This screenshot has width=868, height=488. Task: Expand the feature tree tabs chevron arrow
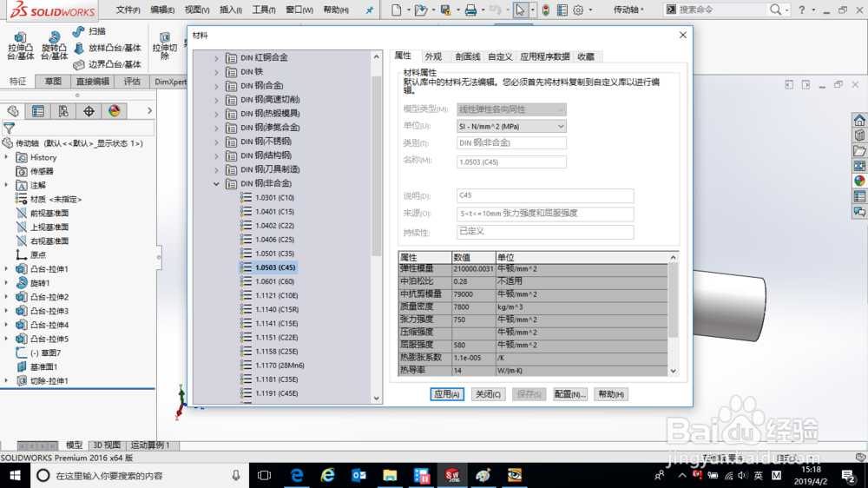pyautogui.click(x=149, y=111)
